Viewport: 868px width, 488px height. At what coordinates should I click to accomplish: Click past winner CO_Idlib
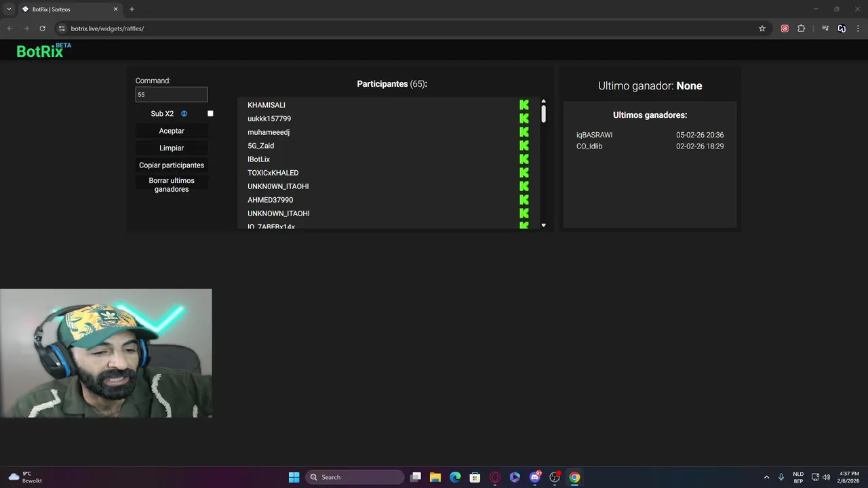pos(589,146)
